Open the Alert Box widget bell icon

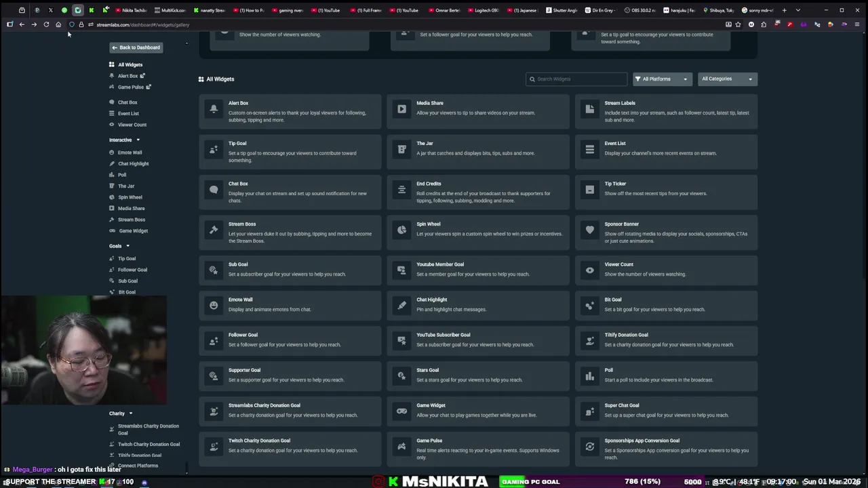[x=214, y=109]
